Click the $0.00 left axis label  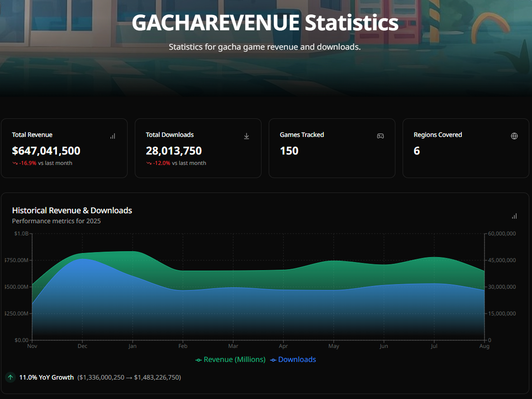click(x=22, y=340)
